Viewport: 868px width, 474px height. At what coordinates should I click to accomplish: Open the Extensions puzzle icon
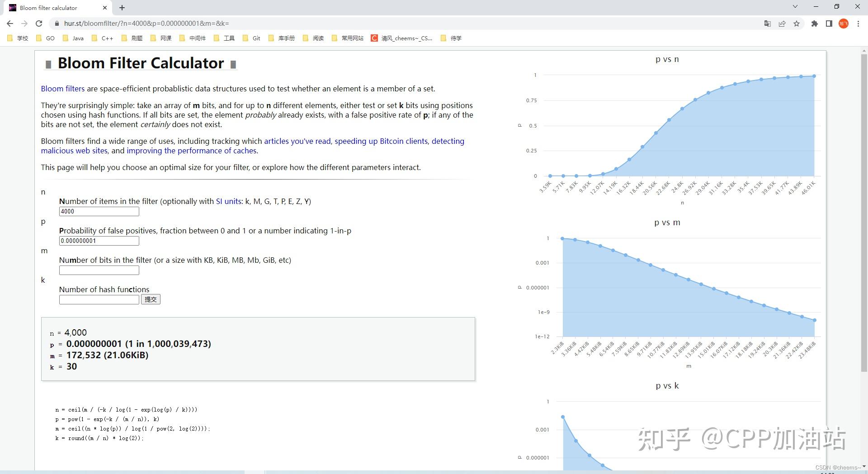815,24
